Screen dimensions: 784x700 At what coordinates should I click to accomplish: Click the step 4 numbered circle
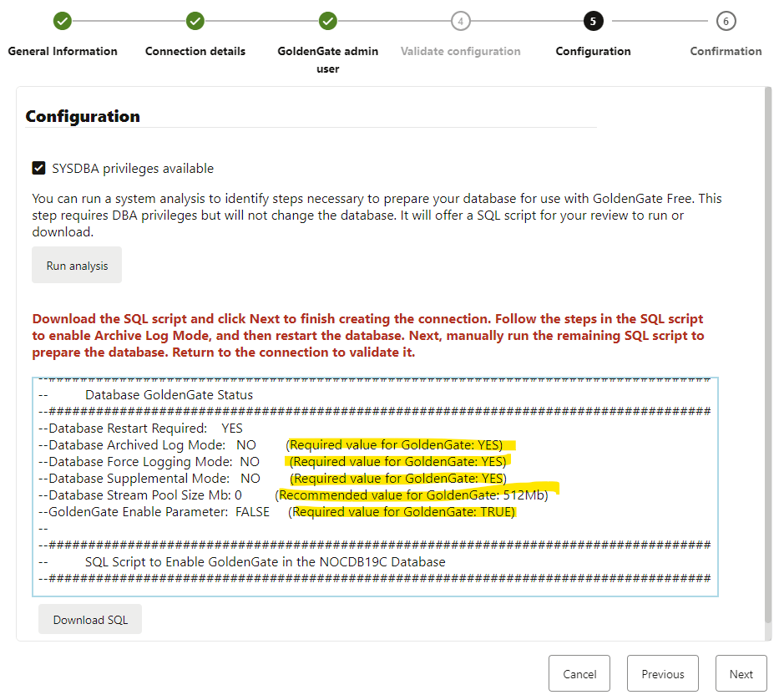point(460,21)
